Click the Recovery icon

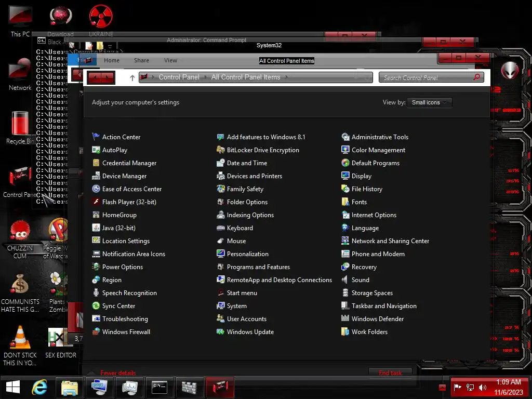pos(345,267)
